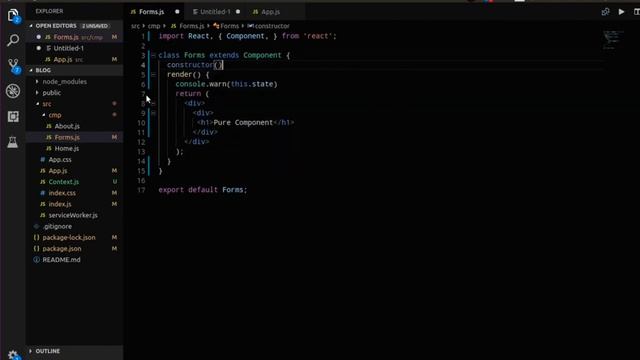Image resolution: width=640 pixels, height=360 pixels.
Task: Collapse the Open Editors section
Action: pos(31,26)
